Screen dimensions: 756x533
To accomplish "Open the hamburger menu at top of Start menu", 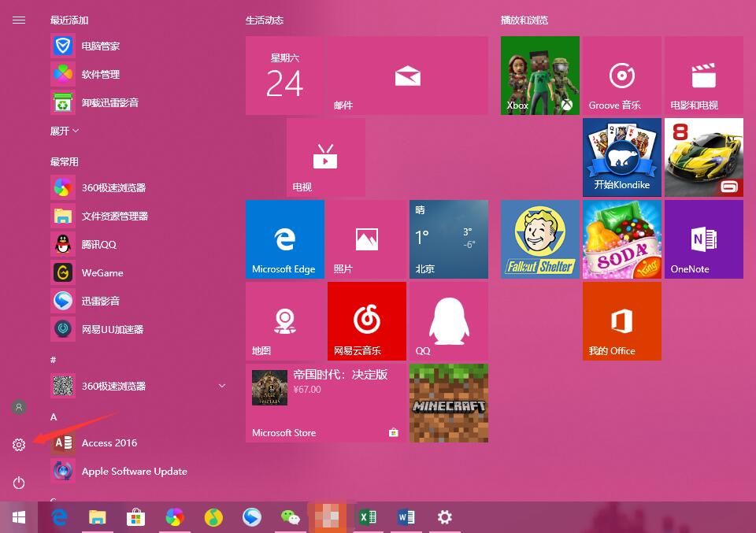I will click(x=19, y=20).
